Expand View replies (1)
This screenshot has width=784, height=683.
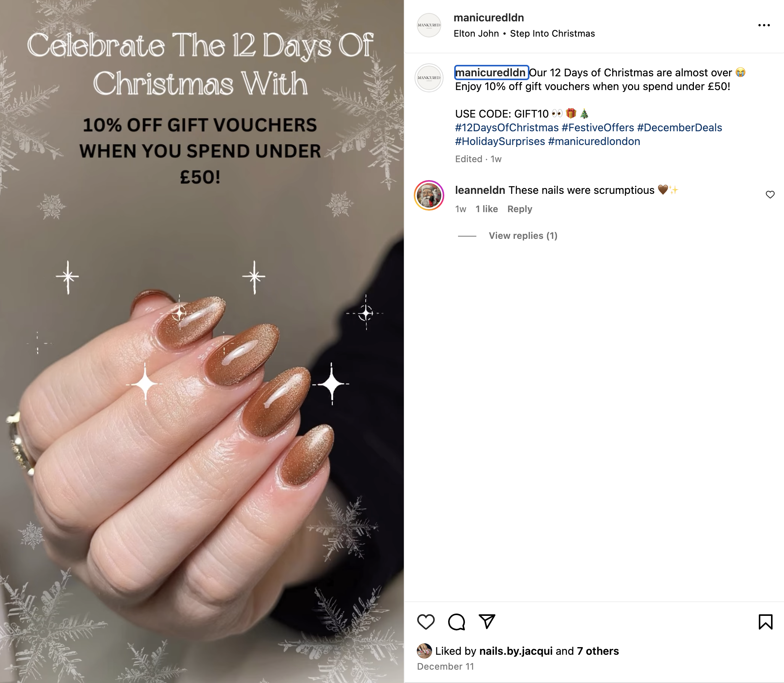pos(523,236)
